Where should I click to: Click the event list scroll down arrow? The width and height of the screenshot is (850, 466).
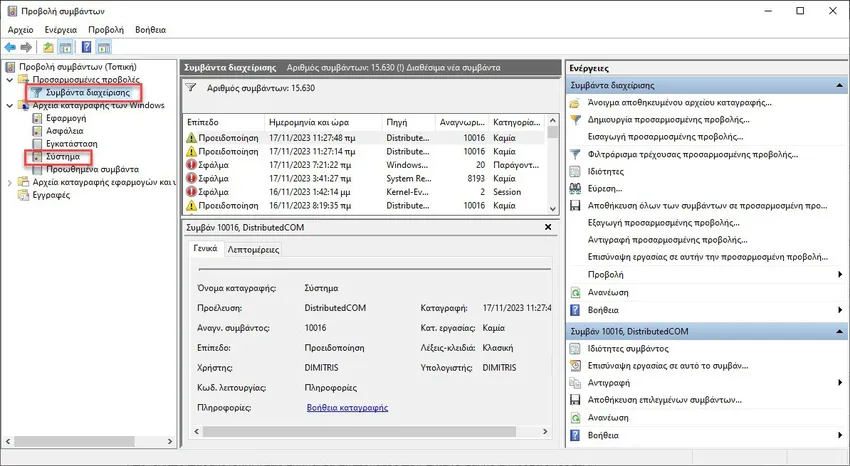[552, 209]
